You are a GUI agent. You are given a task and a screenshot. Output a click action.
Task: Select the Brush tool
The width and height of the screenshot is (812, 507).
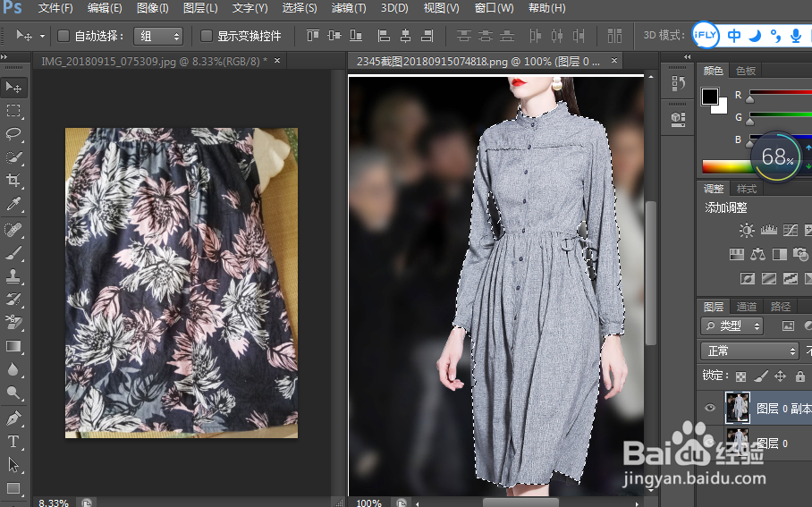coord(13,253)
